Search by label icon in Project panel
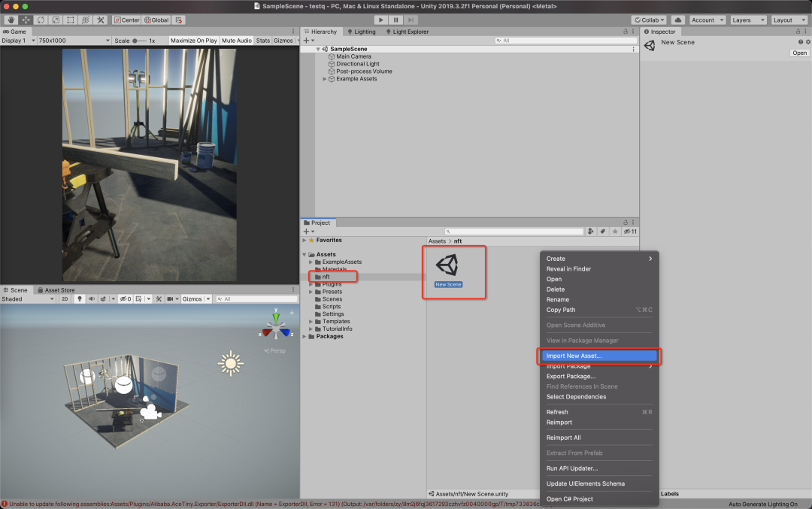Image resolution: width=812 pixels, height=509 pixels. pos(603,232)
